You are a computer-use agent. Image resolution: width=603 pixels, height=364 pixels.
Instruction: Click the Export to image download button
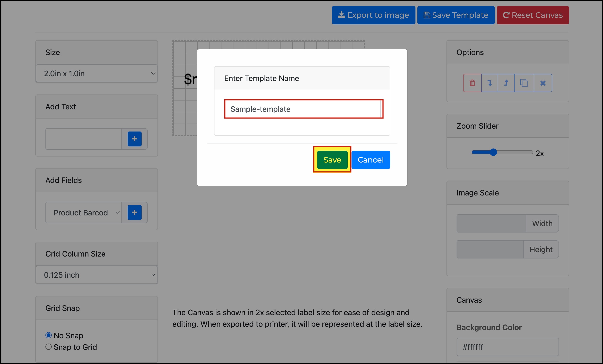coord(373,15)
